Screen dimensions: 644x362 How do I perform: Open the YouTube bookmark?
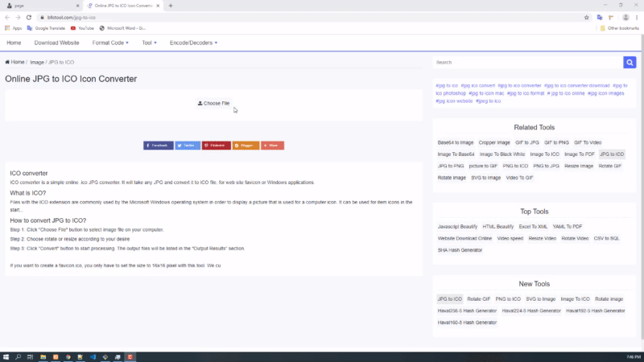pyautogui.click(x=82, y=28)
